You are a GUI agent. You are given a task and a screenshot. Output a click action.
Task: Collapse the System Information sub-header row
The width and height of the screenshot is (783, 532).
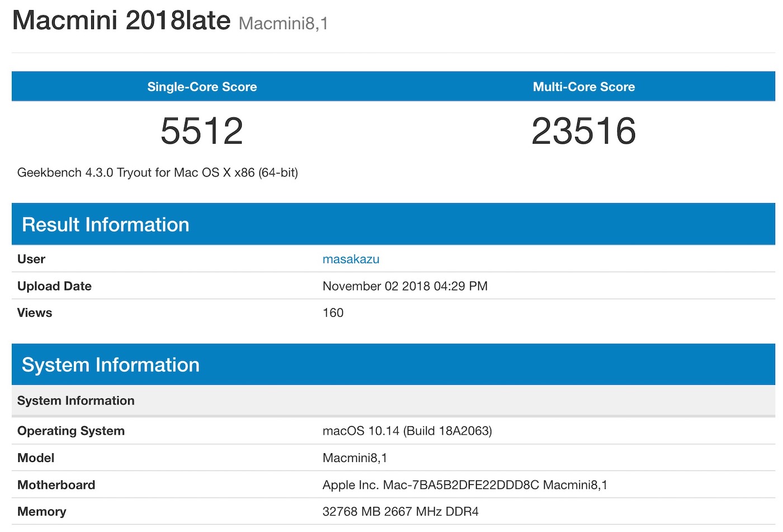(76, 401)
